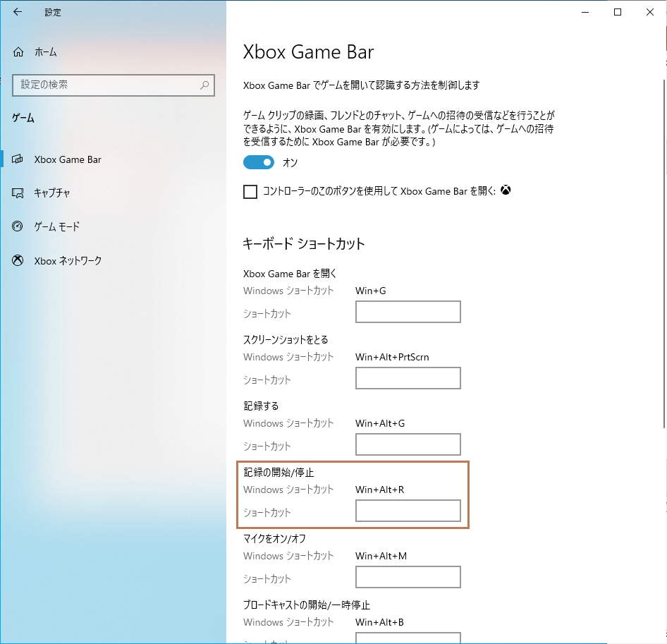Focus the 設定の検索 search box

coord(113,85)
